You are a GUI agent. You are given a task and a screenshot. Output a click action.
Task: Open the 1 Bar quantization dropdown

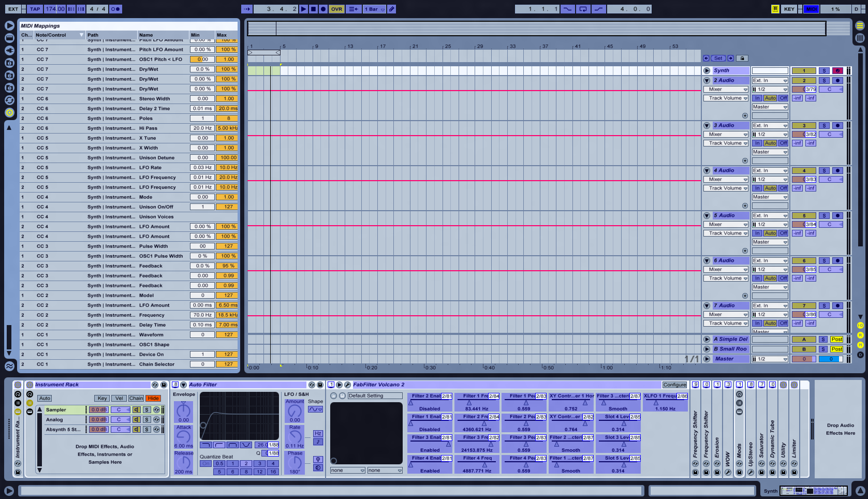pyautogui.click(x=374, y=9)
